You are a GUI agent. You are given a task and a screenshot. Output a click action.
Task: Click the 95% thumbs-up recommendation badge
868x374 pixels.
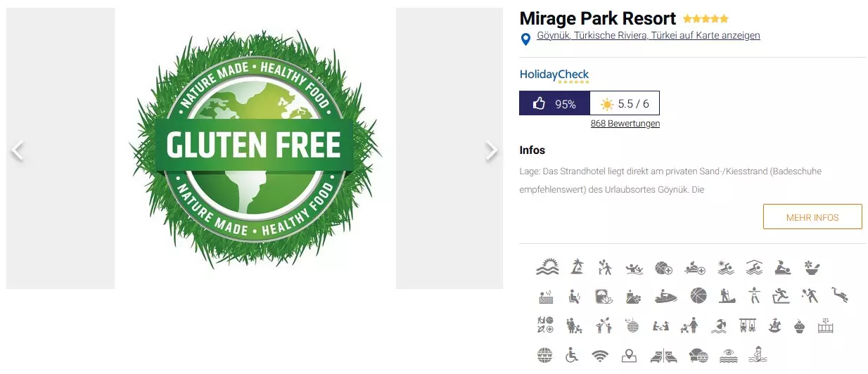click(x=554, y=103)
